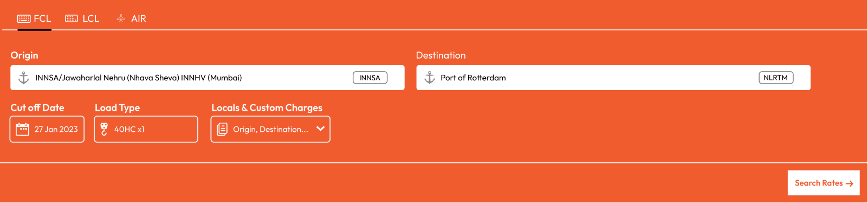
Task: Click the anchor icon in Origin field
Action: tap(24, 78)
